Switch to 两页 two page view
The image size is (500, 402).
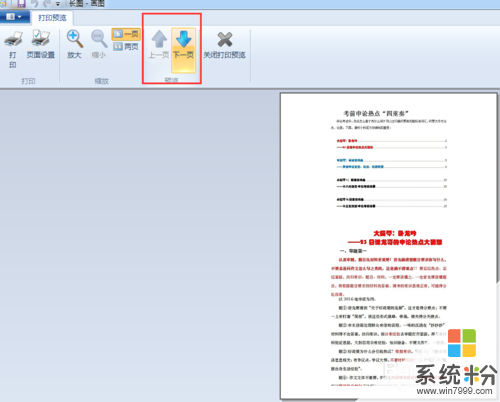(x=126, y=46)
